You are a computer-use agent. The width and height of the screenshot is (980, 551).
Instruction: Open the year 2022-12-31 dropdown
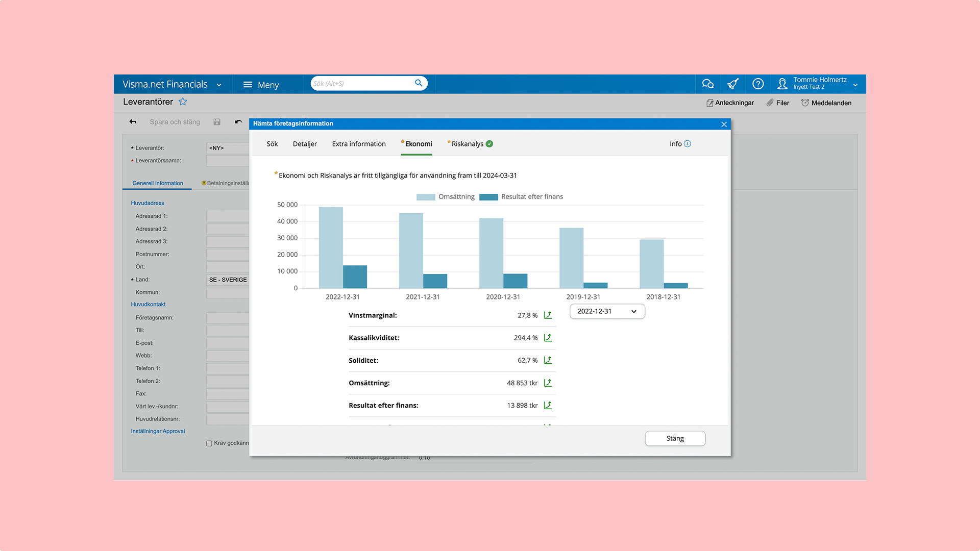coord(607,311)
